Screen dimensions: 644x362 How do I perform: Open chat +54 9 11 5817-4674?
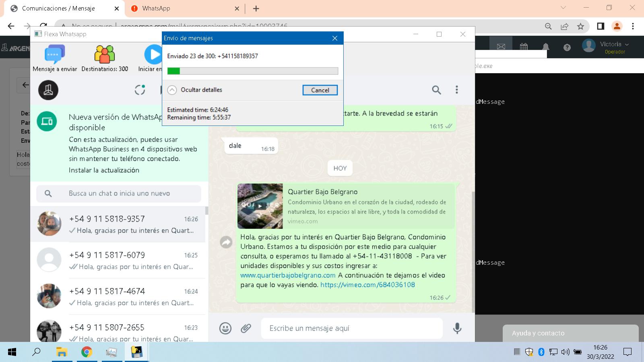118,296
